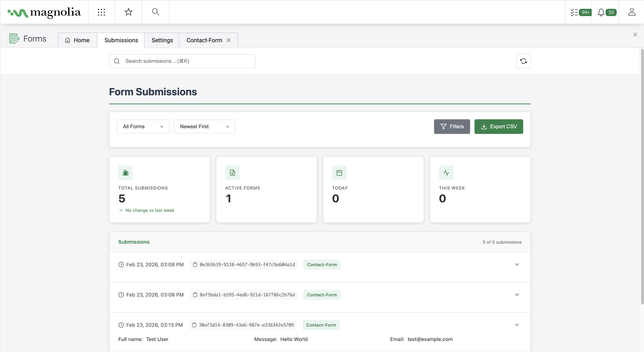Open the user profile icon
Screen dimensions: 644x352
[632, 12]
